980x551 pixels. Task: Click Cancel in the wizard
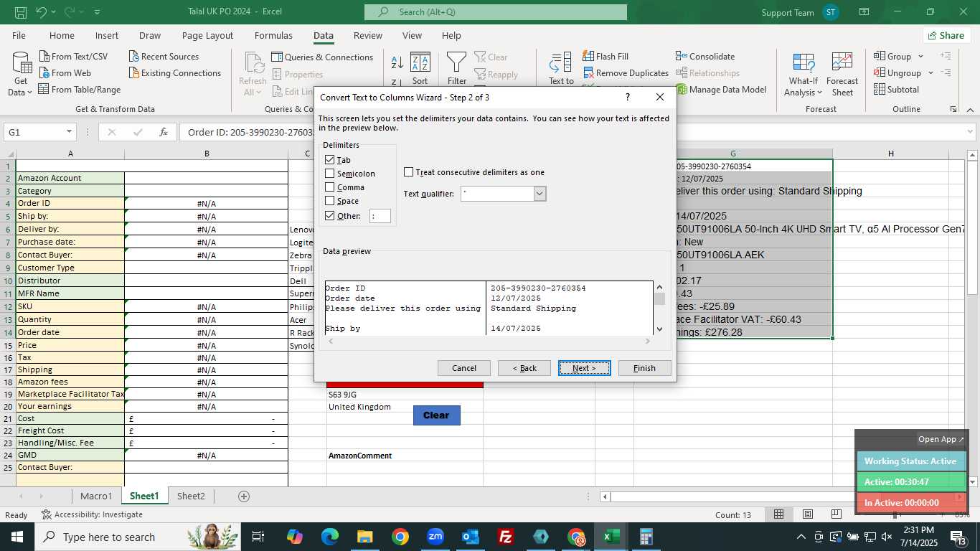click(464, 368)
